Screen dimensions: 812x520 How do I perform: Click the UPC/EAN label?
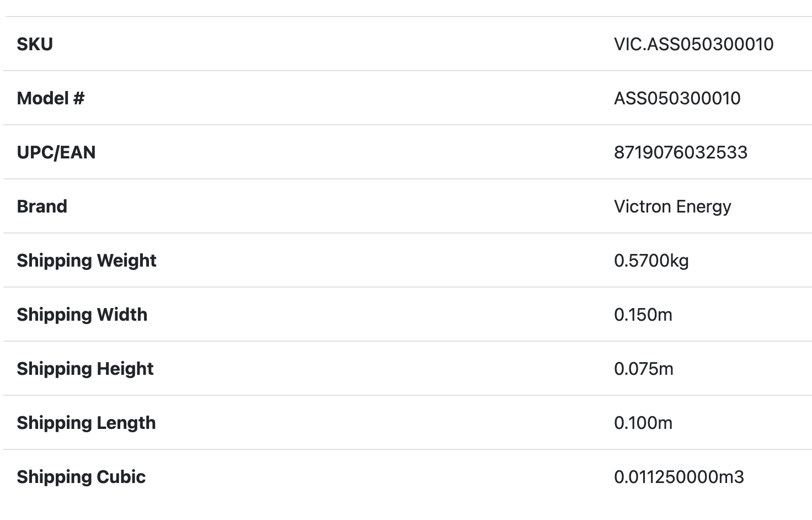click(56, 152)
